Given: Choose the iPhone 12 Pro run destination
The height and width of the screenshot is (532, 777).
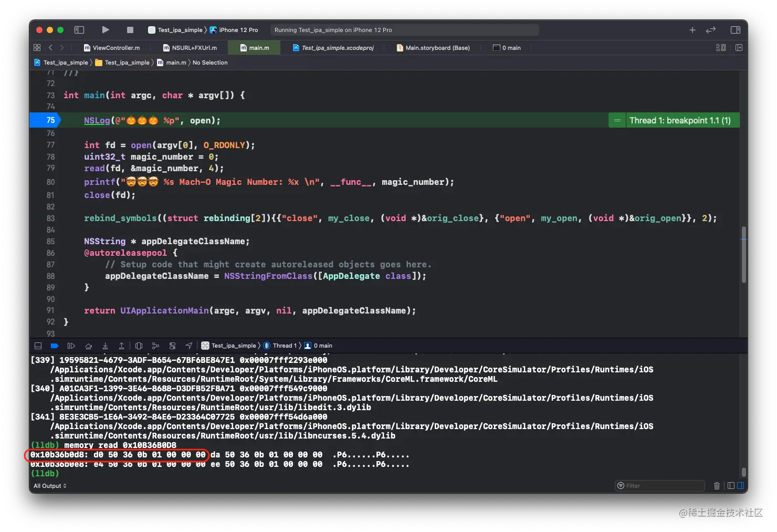Looking at the screenshot, I should pyautogui.click(x=234, y=30).
